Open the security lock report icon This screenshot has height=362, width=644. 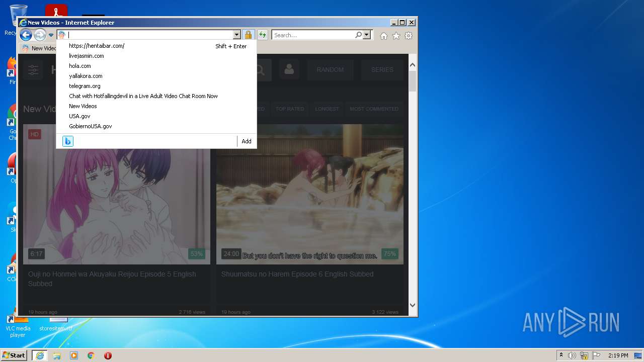[248, 35]
